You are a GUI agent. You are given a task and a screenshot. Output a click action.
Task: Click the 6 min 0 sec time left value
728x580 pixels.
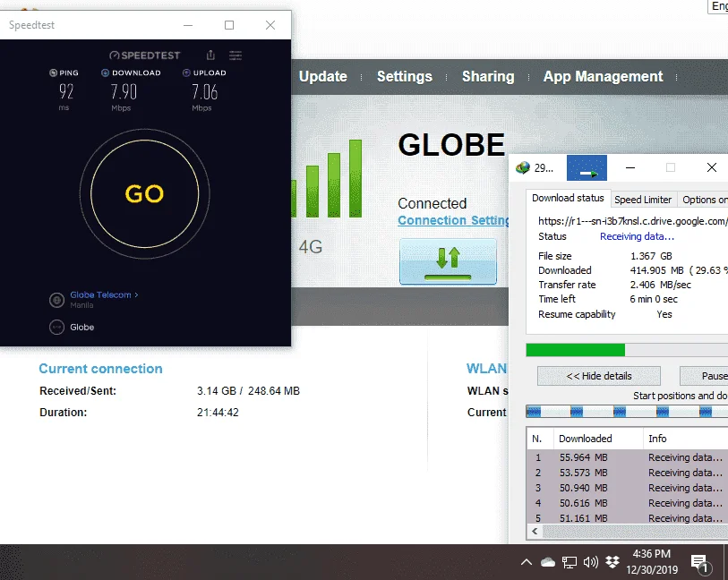[654, 299]
